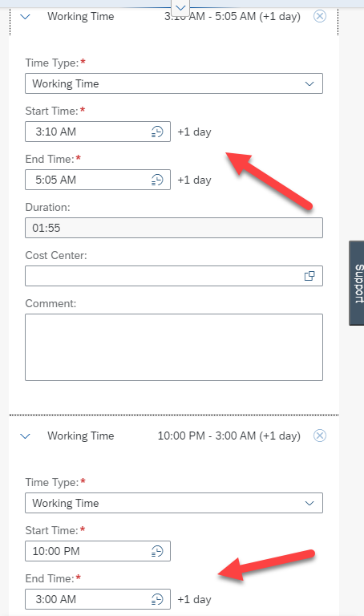
Task: Remove the 3:10 AM - 5:05 AM time entry
Action: click(x=320, y=16)
